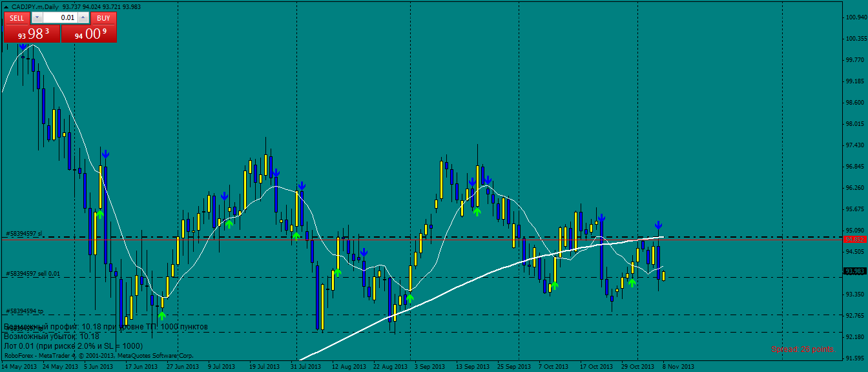The height and width of the screenshot is (372, 868).
Task: Collapse the one-click trading panel triangle
Action: coord(6,6)
